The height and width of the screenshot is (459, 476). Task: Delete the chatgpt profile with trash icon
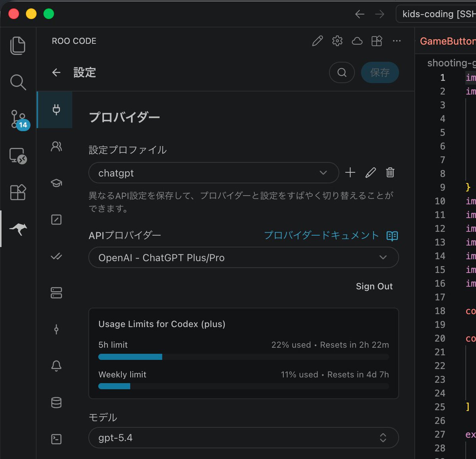click(x=390, y=172)
